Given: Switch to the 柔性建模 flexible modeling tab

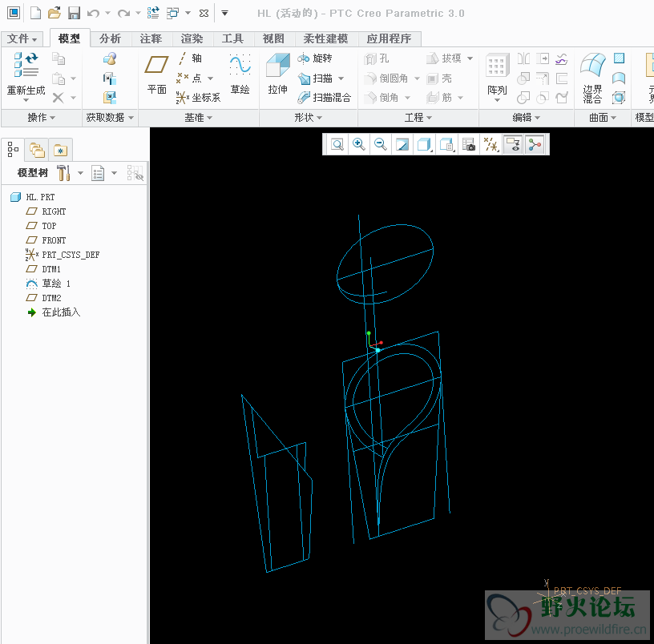Looking at the screenshot, I should [325, 38].
